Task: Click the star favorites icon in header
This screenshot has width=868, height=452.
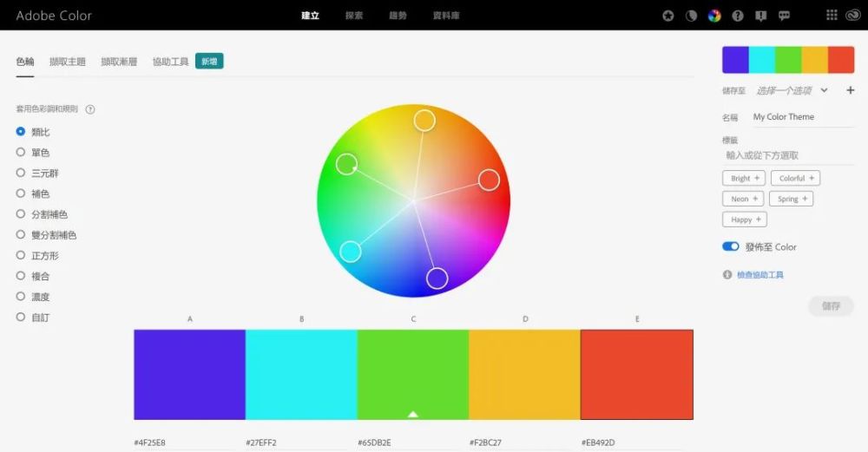Action: tap(668, 16)
